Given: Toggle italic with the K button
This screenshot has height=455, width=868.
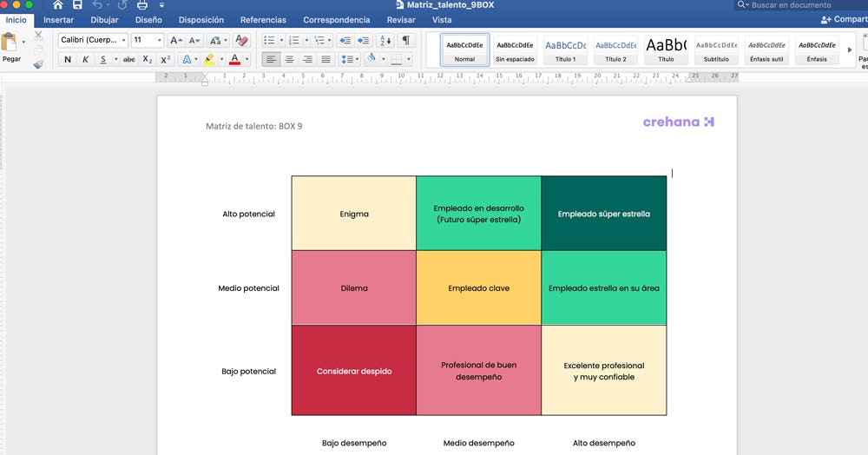Looking at the screenshot, I should 85,59.
